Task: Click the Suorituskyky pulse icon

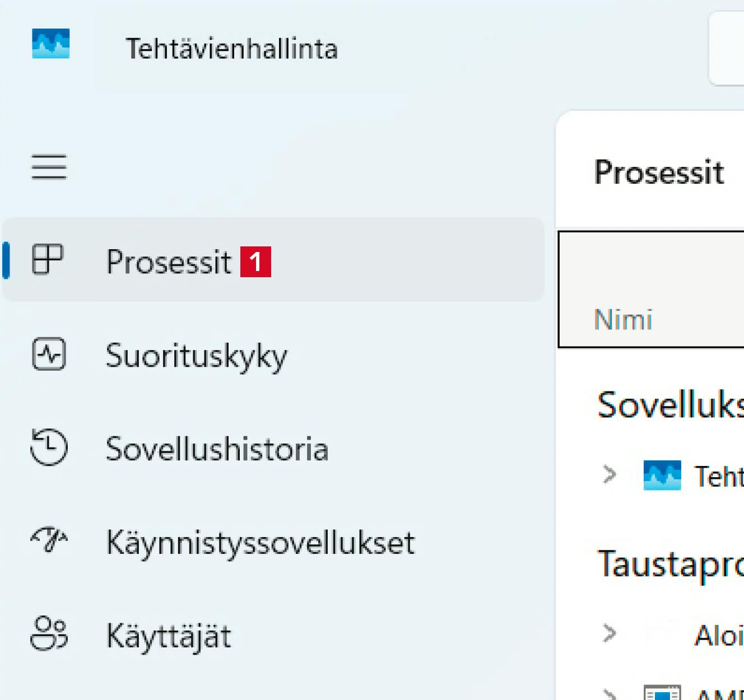Action: point(49,354)
